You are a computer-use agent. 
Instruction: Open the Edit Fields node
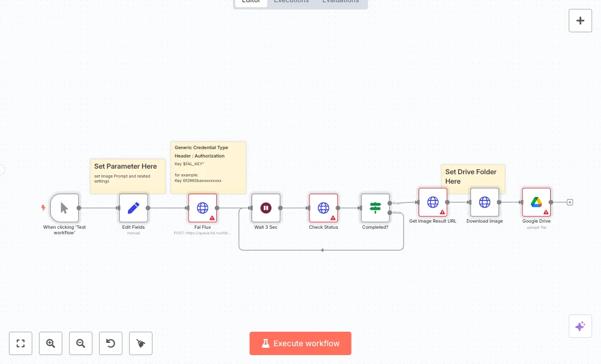[134, 208]
